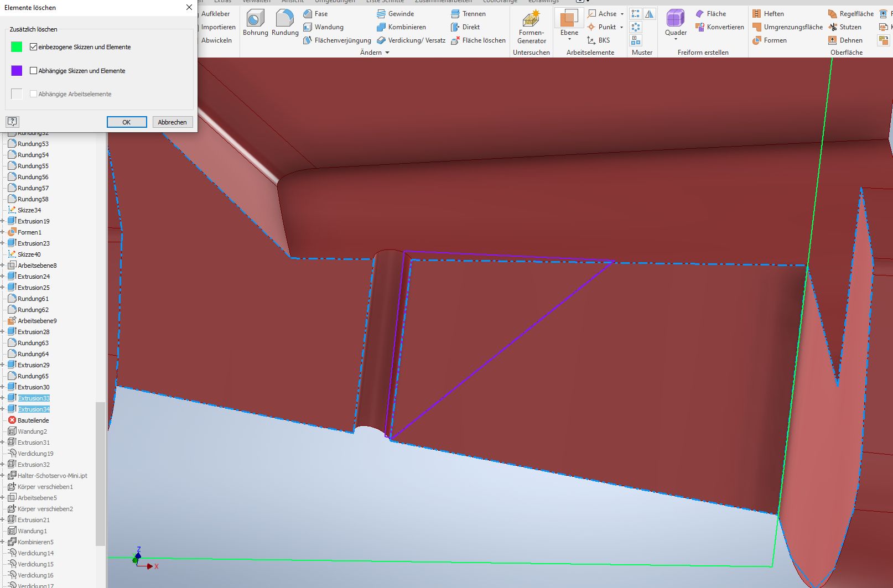893x588 pixels.
Task: Open the Ändern panel dropdown
Action: click(x=387, y=53)
